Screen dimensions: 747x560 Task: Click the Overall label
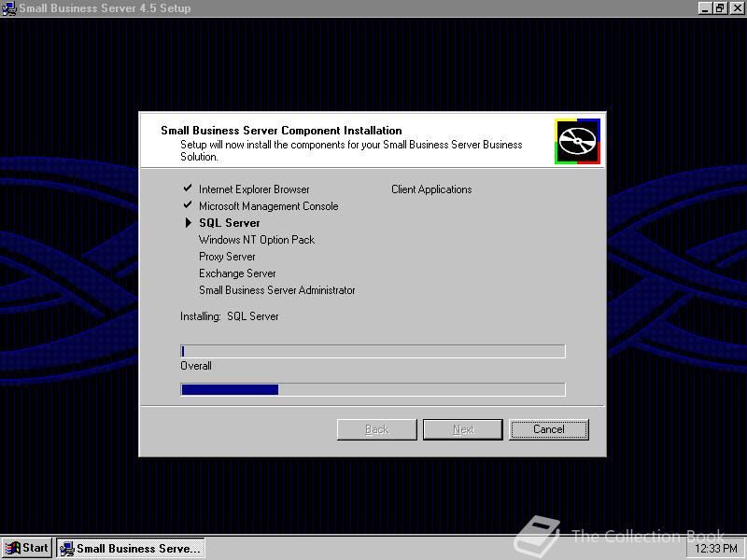coord(196,366)
